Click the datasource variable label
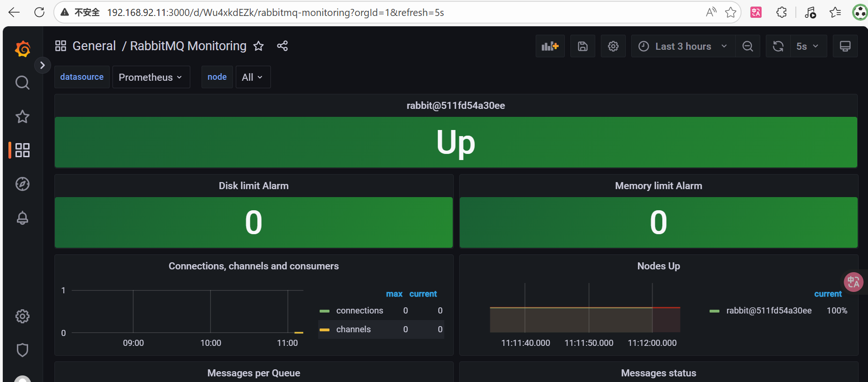 pos(82,77)
